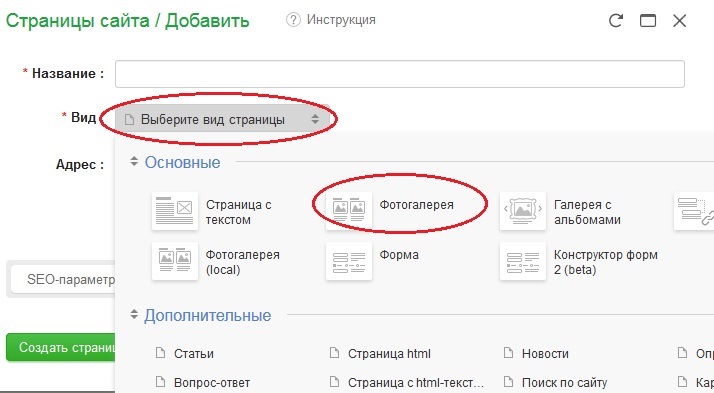Viewport: 714px width, 393px height.
Task: Collapse the Основные section
Action: (x=134, y=161)
